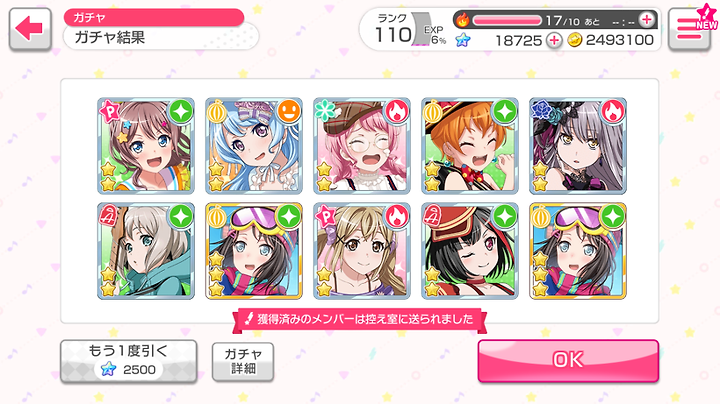Select the black-haired girl with red hat
The height and width of the screenshot is (404, 720).
coord(470,251)
